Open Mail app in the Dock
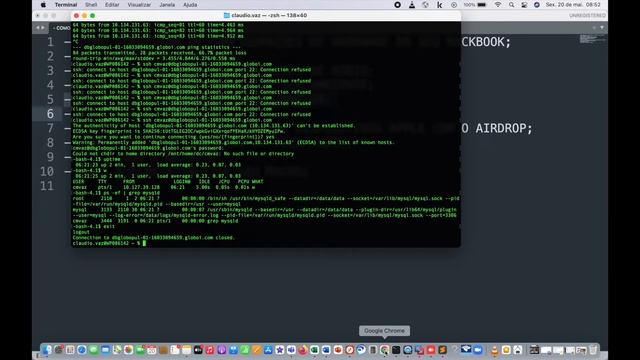The height and width of the screenshot is (360, 640). pos(105,350)
